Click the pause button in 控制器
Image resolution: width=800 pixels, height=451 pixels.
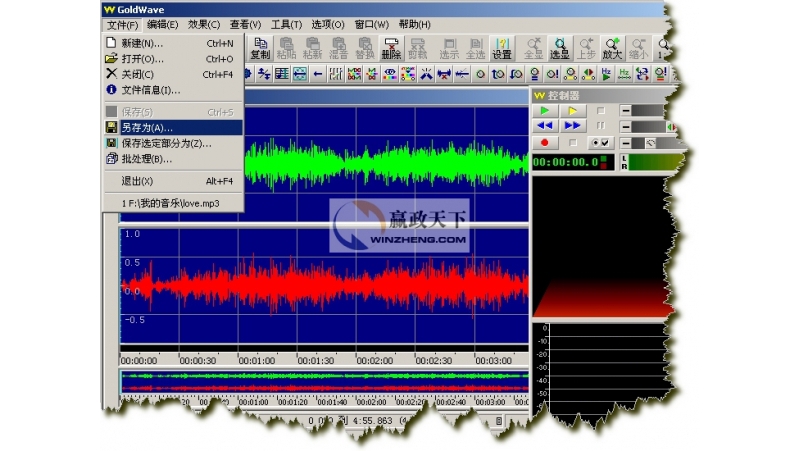pyautogui.click(x=601, y=126)
